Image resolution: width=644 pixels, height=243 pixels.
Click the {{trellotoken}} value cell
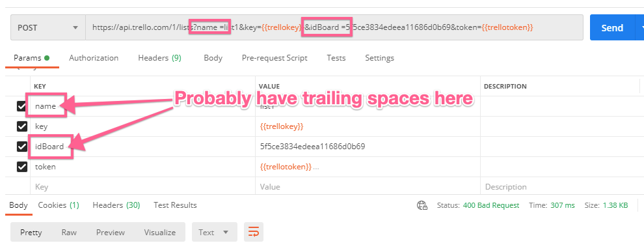point(368,167)
